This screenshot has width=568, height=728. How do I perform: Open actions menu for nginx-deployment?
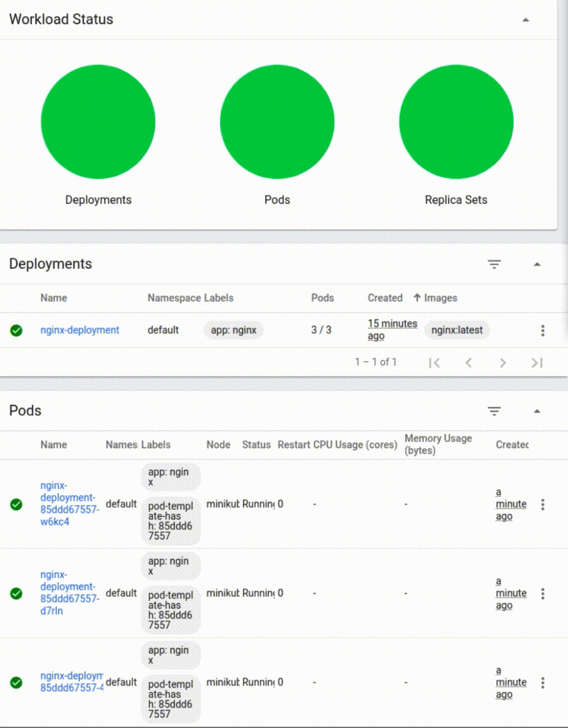point(543,331)
